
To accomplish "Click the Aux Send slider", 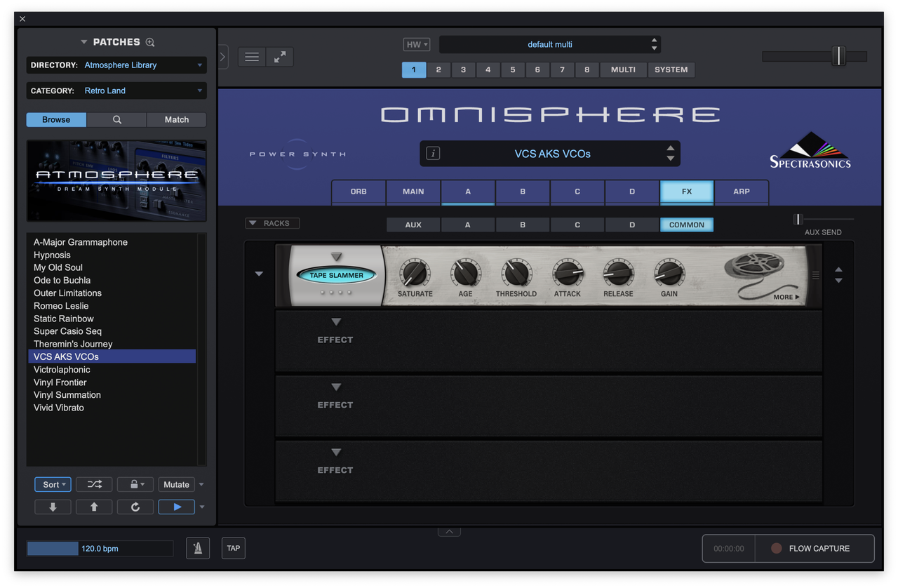I will [823, 220].
